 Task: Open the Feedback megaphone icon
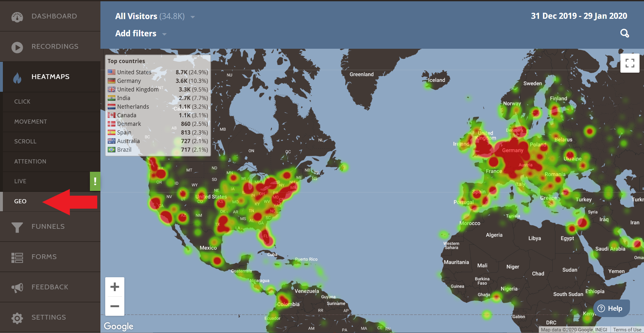(17, 287)
